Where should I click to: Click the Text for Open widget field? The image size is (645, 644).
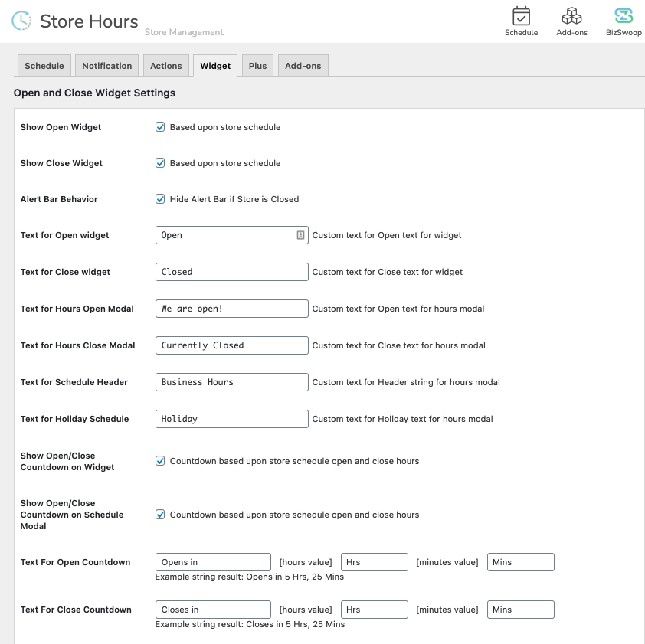[232, 235]
